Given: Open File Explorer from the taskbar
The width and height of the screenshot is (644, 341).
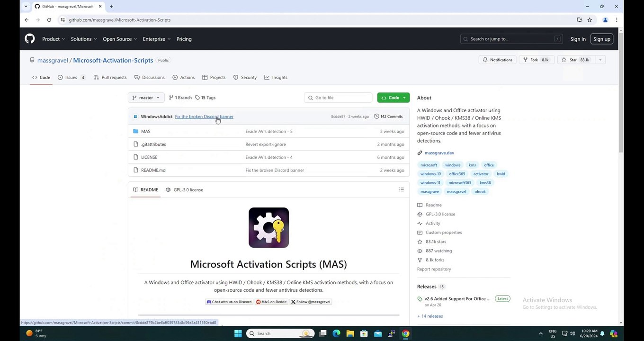Looking at the screenshot, I should pos(350,333).
